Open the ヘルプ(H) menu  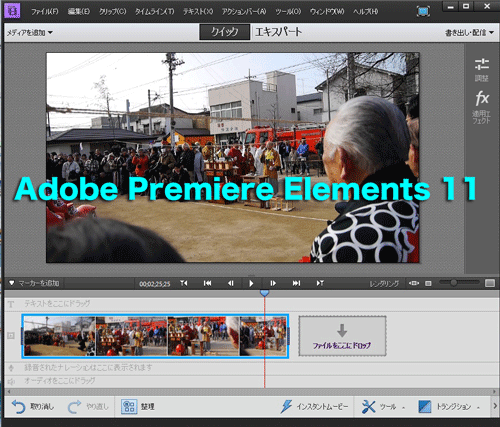pos(366,12)
